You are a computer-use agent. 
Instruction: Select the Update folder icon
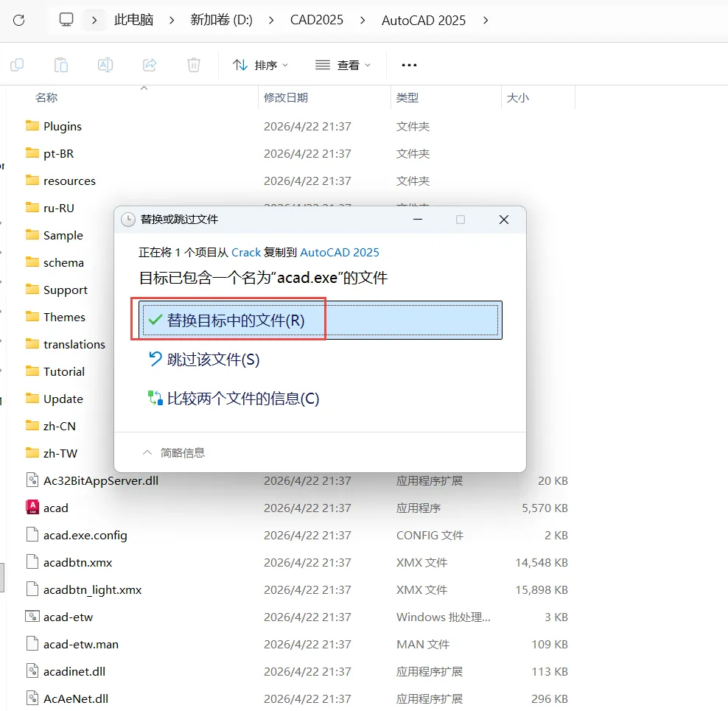tap(32, 399)
